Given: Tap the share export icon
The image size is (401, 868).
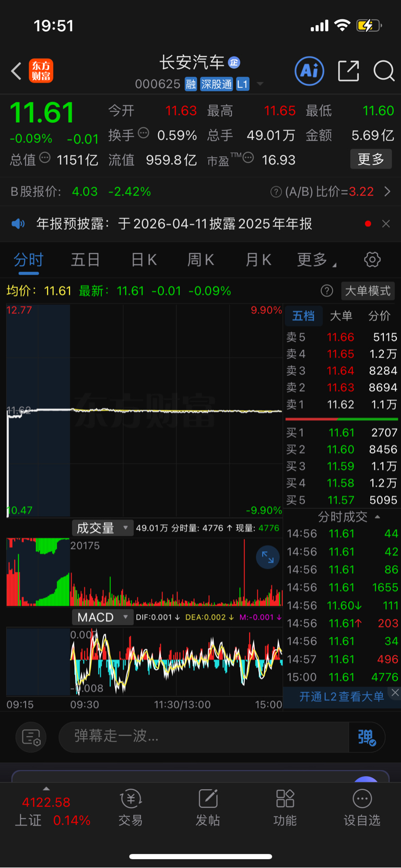Looking at the screenshot, I should [x=348, y=71].
